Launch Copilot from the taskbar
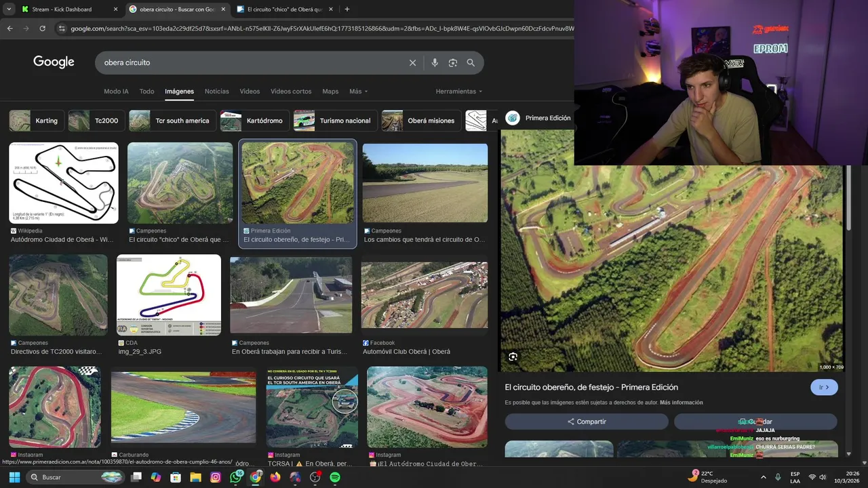The width and height of the screenshot is (868, 488). coord(156,477)
